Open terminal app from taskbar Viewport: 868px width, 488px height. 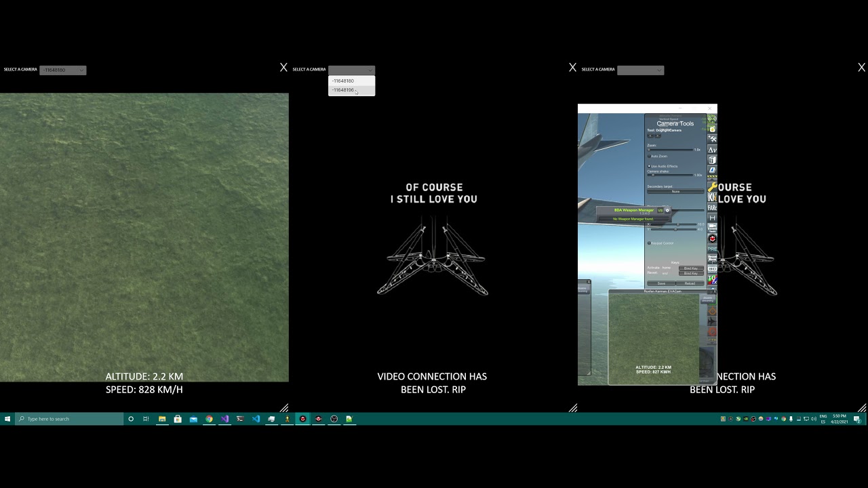(240, 419)
